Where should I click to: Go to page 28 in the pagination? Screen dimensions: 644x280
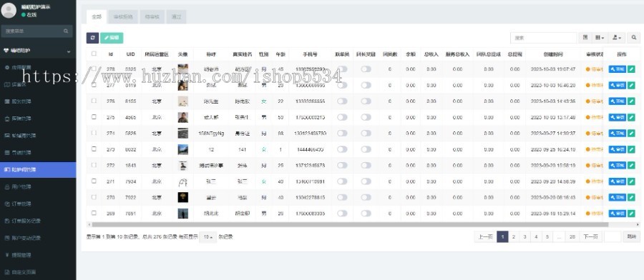point(572,236)
